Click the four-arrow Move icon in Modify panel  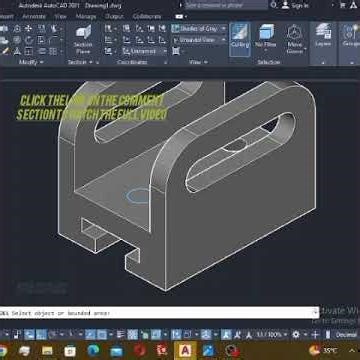click(29, 29)
